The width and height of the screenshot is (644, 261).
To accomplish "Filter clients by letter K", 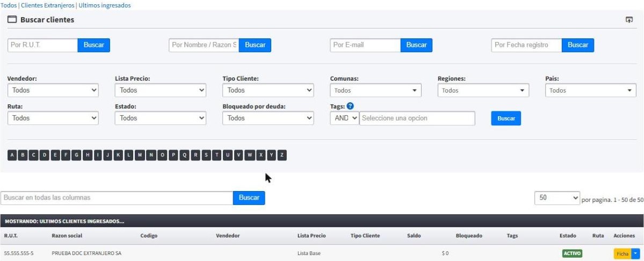I will (x=118, y=155).
